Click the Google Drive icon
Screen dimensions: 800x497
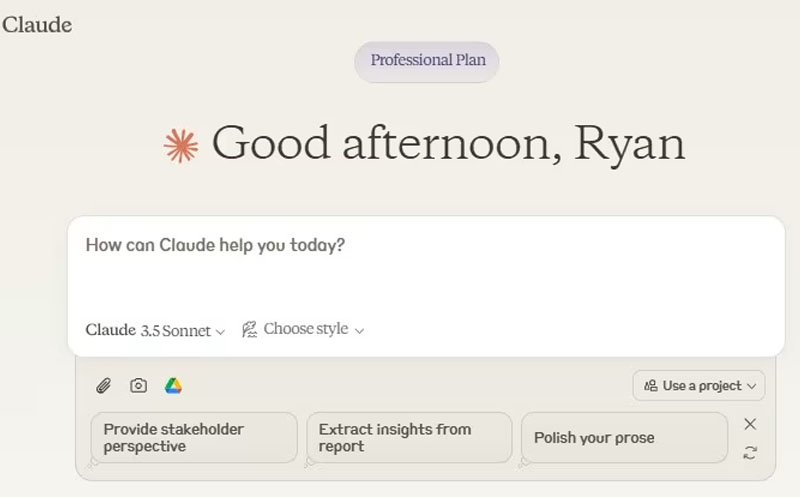[x=173, y=386]
